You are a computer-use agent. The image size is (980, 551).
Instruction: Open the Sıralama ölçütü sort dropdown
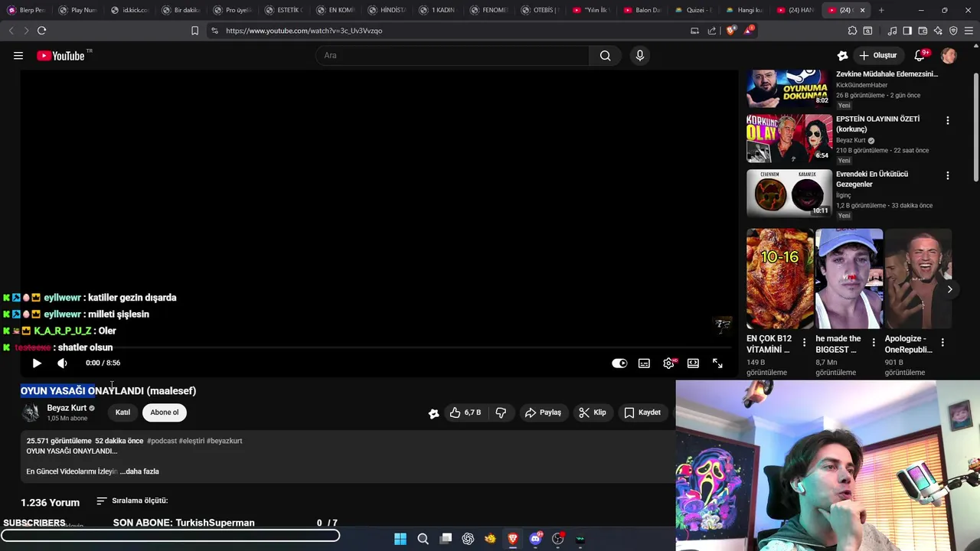click(132, 500)
